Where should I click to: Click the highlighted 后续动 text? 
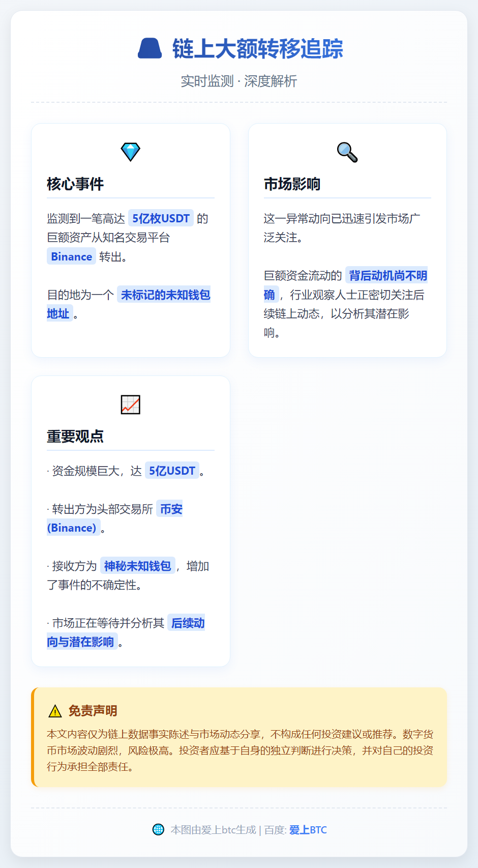[187, 623]
